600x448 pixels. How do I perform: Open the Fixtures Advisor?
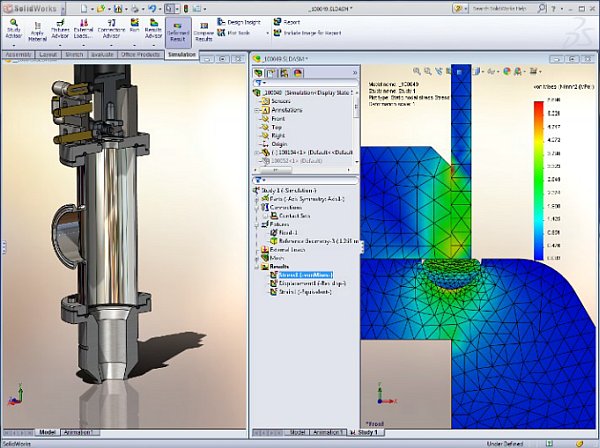(x=60, y=30)
